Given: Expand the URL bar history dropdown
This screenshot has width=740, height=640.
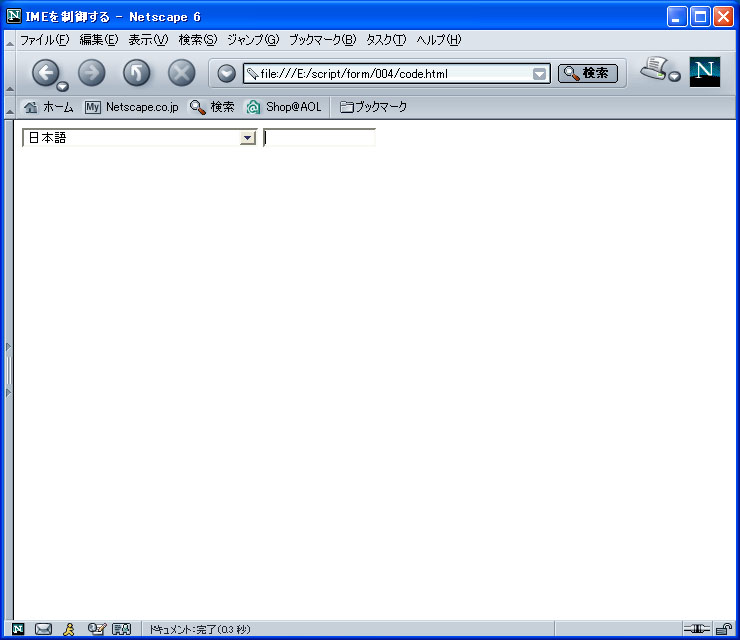Looking at the screenshot, I should pos(539,74).
